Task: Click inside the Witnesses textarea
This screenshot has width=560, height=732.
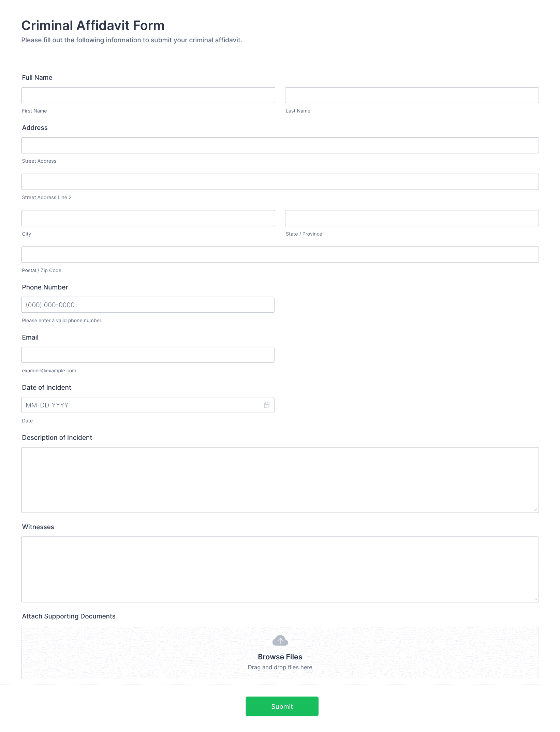Action: 280,569
